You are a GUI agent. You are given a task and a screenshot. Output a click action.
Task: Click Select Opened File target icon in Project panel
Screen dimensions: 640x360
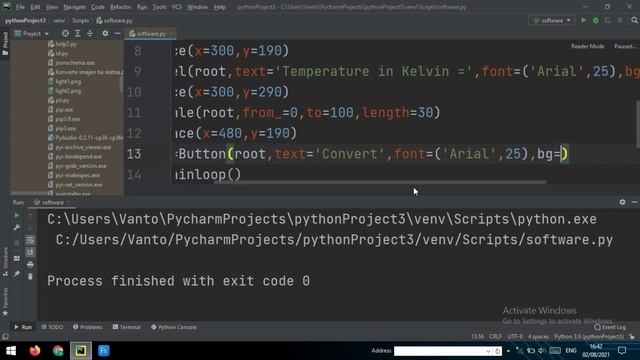65,33
